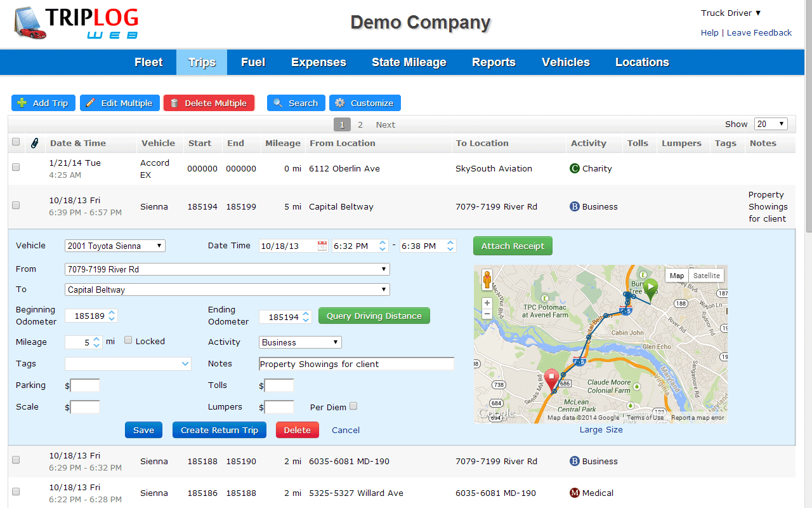Click the Delete Multiple trash icon
This screenshot has width=812, height=508.
174,103
